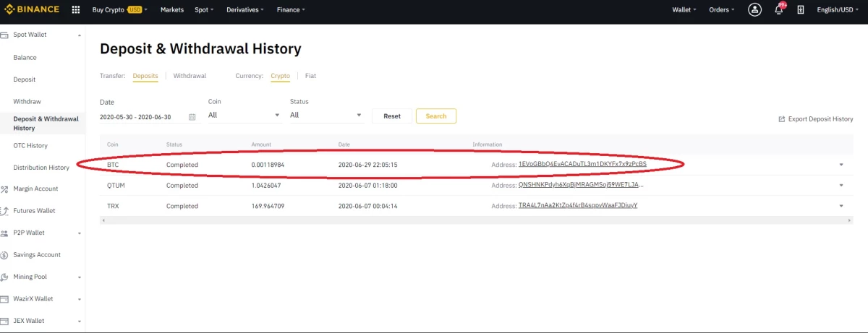Select the Deposits transfer option
This screenshot has height=333, width=868.
click(x=145, y=76)
